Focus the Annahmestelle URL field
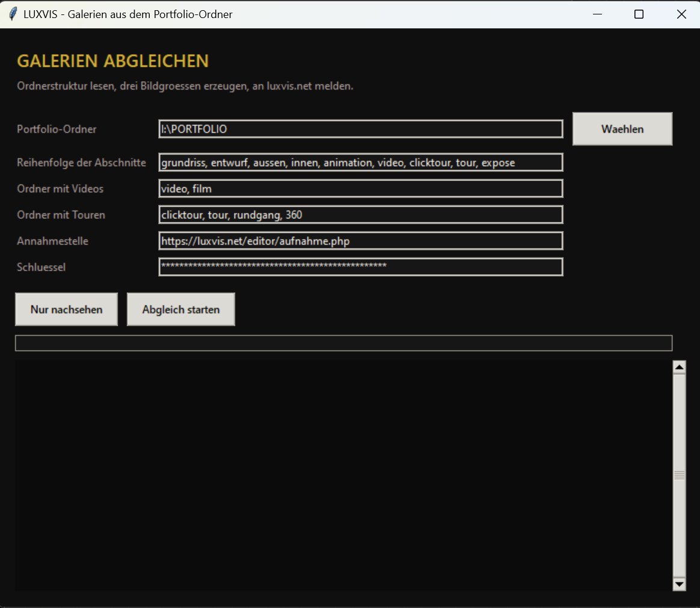 [361, 241]
